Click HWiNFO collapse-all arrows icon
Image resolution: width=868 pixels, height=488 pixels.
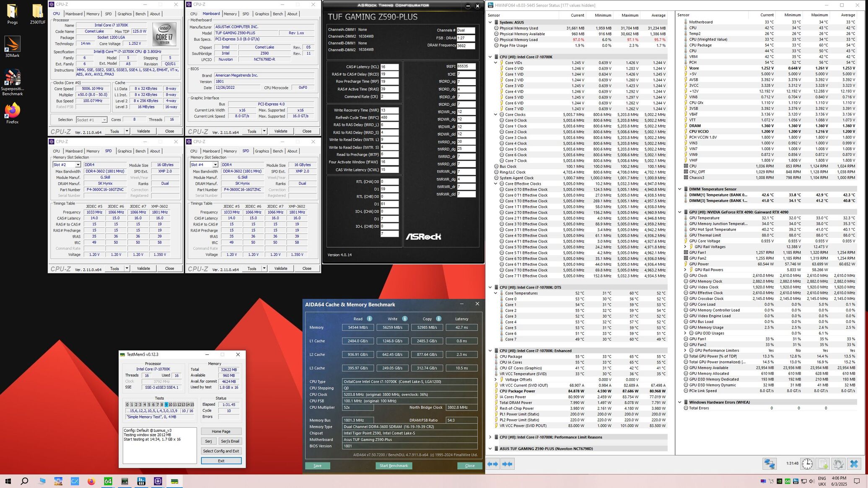[x=507, y=464]
